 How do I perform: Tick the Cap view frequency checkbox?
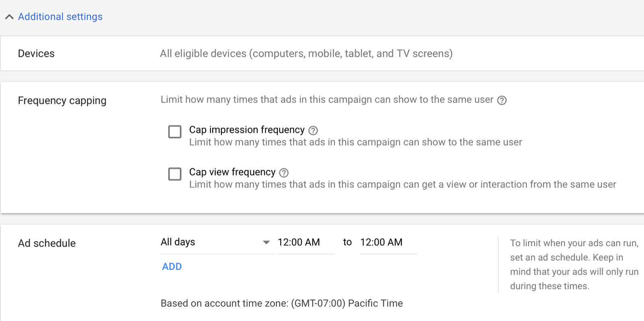(175, 174)
